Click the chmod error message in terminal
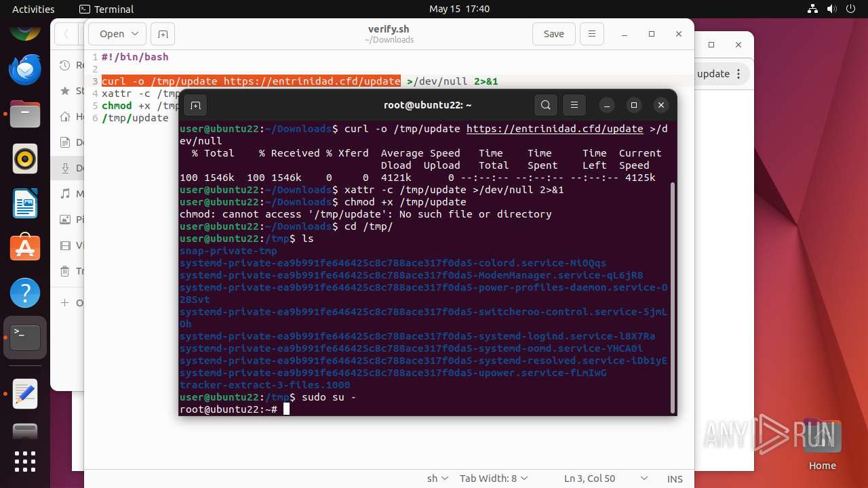This screenshot has width=868, height=488. [x=366, y=214]
